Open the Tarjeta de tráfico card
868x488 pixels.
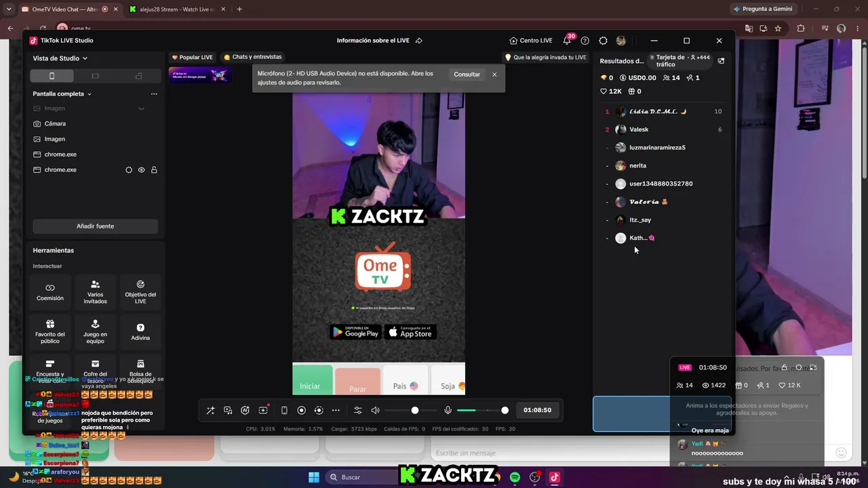pos(680,61)
